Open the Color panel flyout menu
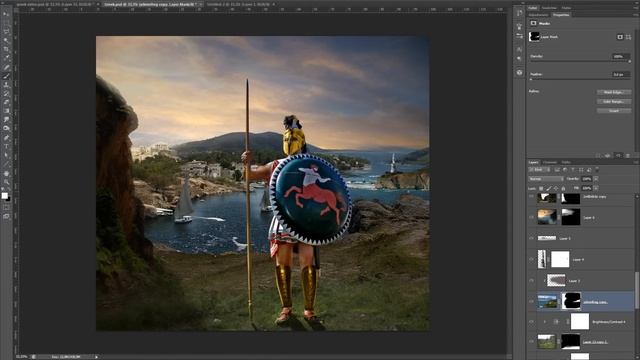 [x=636, y=8]
